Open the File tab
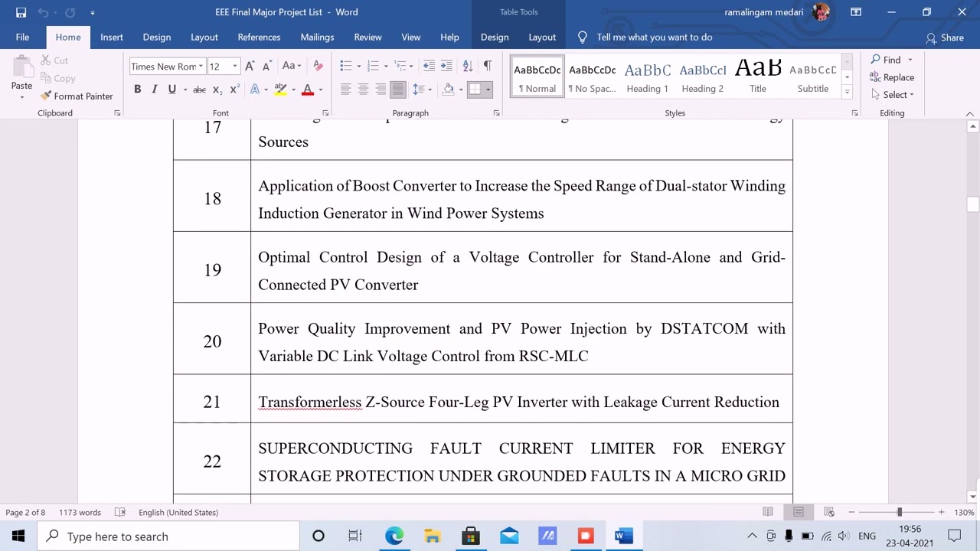The width and height of the screenshot is (980, 551). tap(22, 37)
